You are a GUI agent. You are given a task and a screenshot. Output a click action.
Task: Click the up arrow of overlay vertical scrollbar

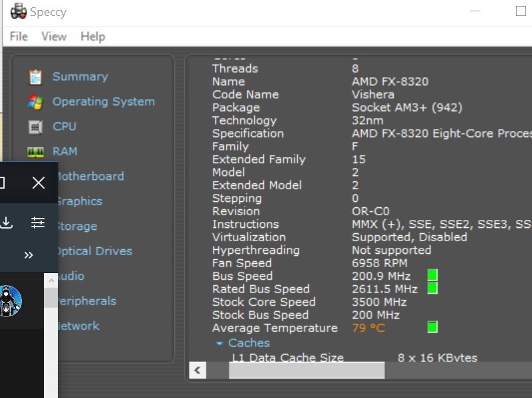[x=51, y=280]
